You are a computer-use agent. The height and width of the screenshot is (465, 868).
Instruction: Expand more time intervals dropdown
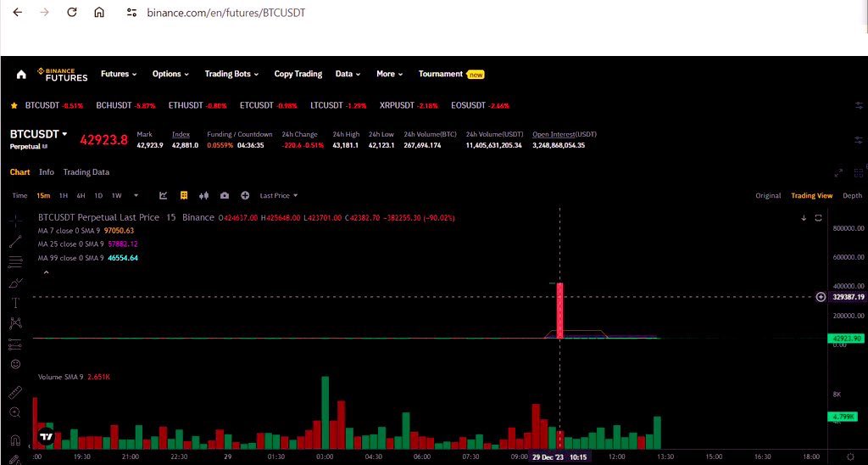pyautogui.click(x=136, y=196)
